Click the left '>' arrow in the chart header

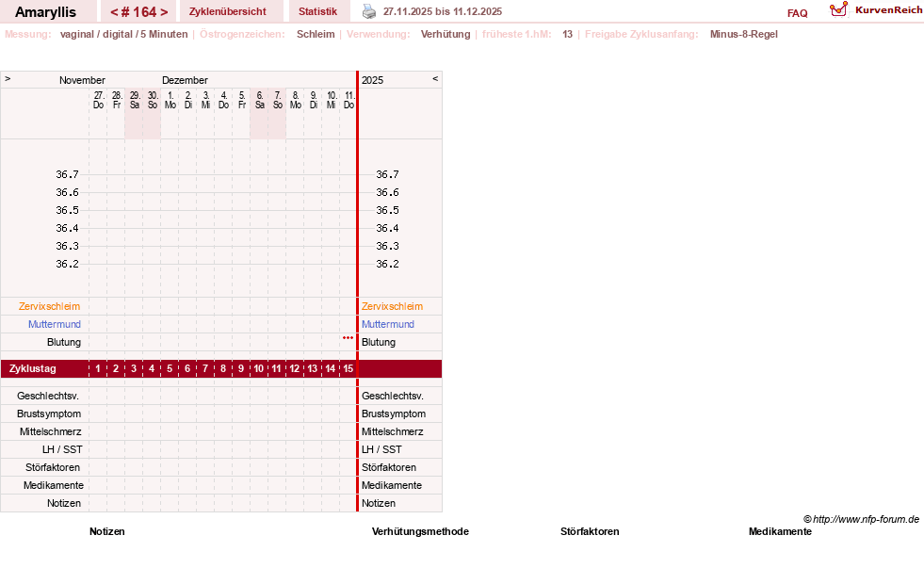8,78
